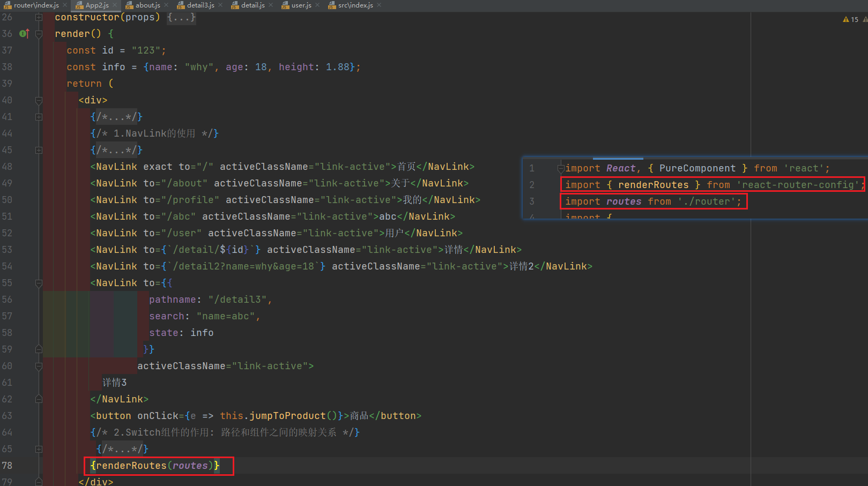The width and height of the screenshot is (868, 486).
Task: Click the jumpToProduct method call
Action: pyautogui.click(x=287, y=416)
